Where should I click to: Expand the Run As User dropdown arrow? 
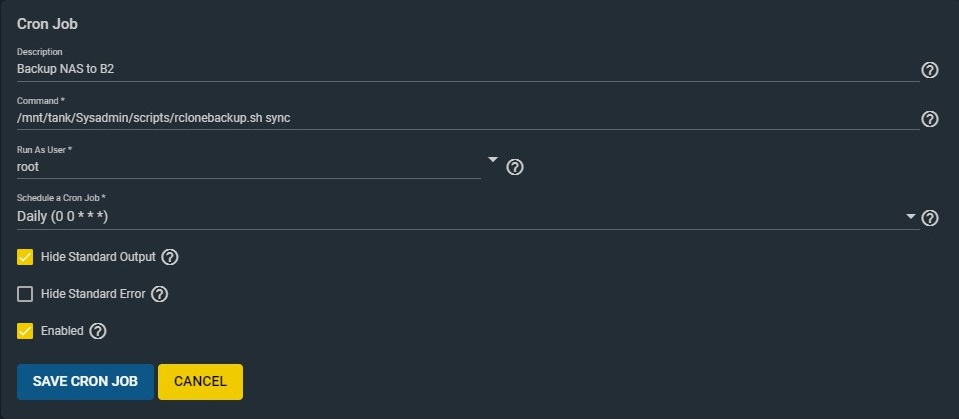point(493,160)
